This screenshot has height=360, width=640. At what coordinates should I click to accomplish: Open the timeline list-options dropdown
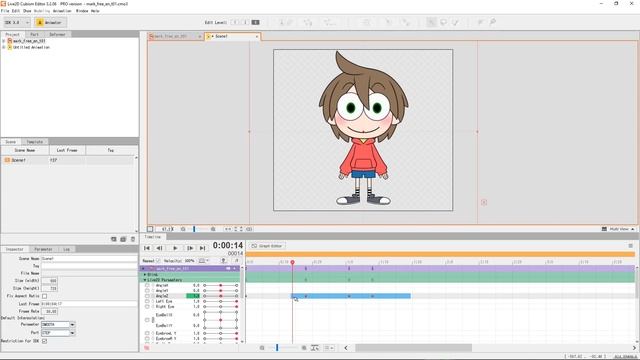(329, 348)
